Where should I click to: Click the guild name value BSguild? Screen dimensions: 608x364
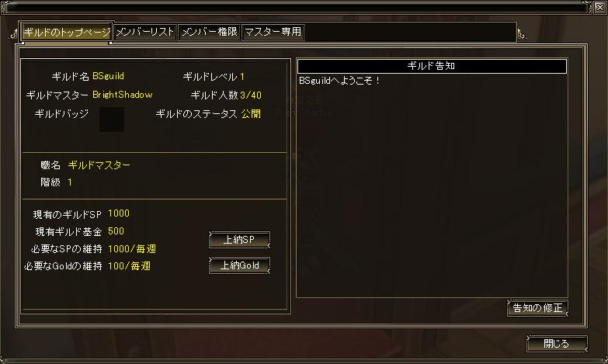(x=108, y=76)
